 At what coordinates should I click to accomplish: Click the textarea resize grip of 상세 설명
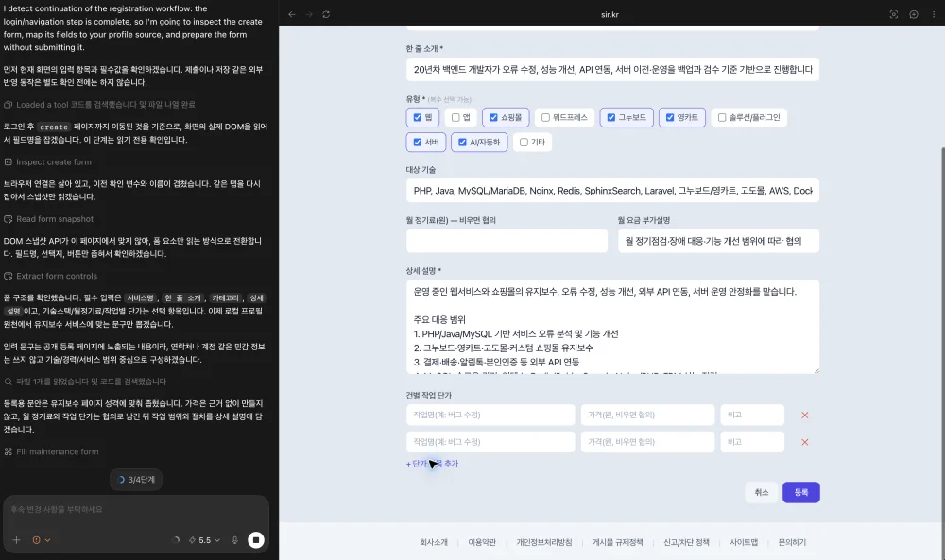[816, 371]
